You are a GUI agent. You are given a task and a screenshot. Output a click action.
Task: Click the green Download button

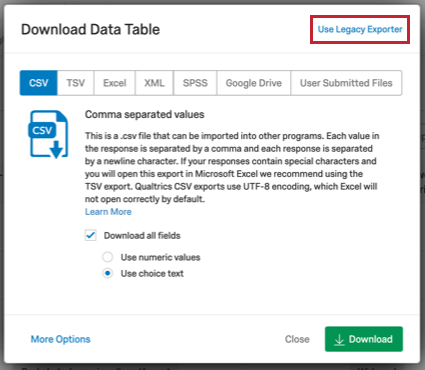(364, 339)
